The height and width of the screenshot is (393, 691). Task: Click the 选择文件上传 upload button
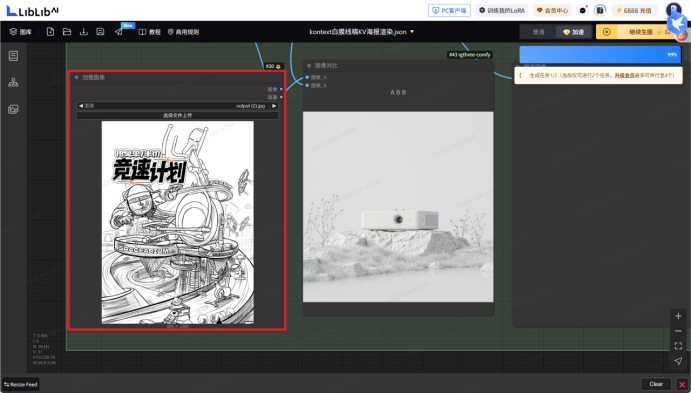(x=178, y=115)
